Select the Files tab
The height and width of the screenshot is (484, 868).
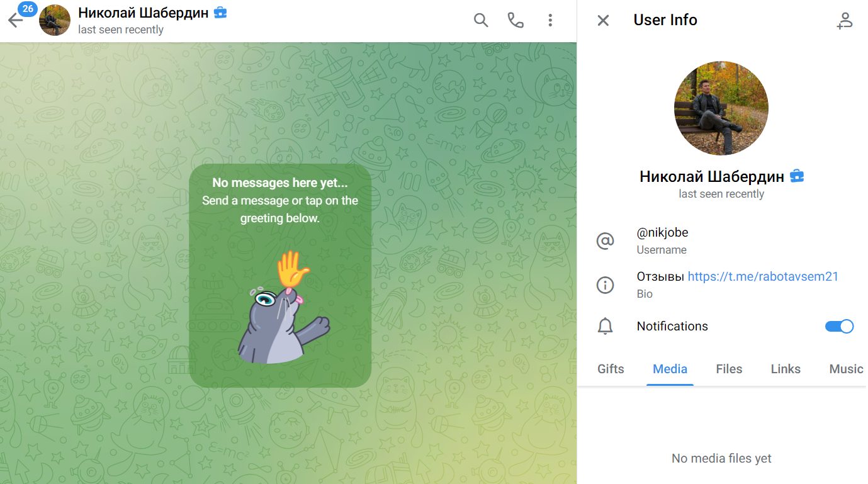pyautogui.click(x=729, y=369)
